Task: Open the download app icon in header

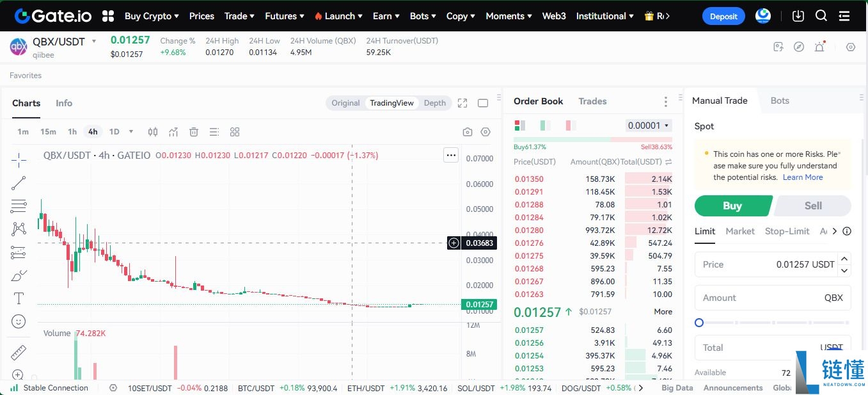Action: pos(798,16)
